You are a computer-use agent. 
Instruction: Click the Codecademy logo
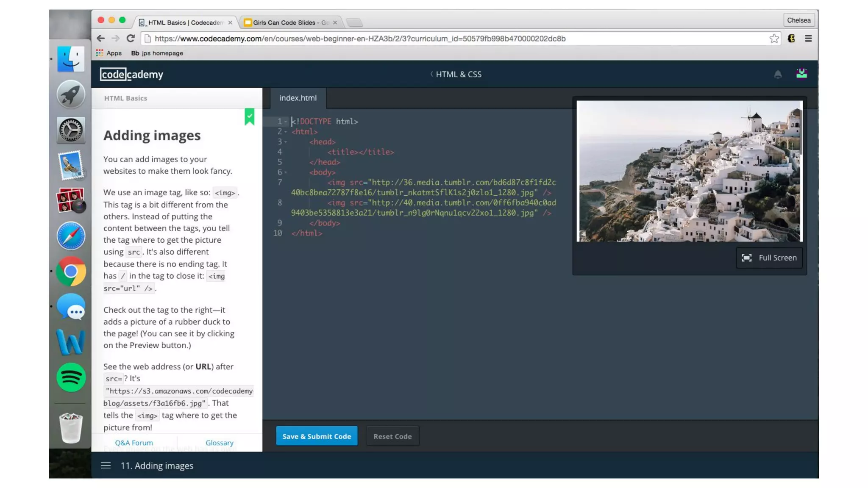(x=131, y=74)
